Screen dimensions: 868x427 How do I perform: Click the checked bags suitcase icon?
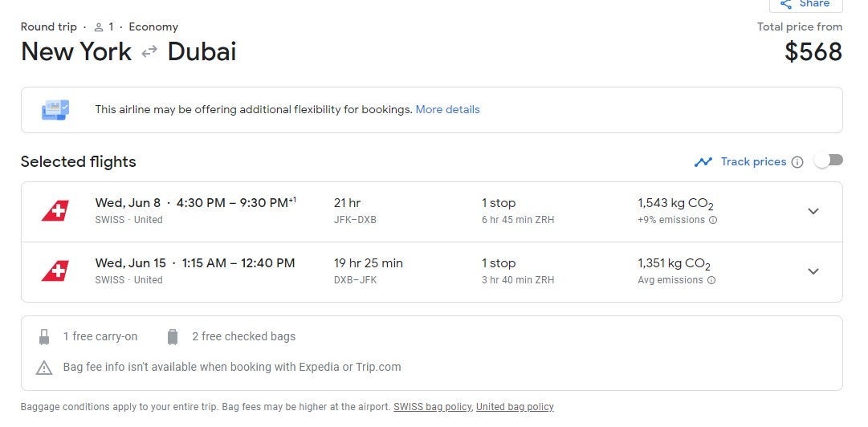tap(172, 337)
